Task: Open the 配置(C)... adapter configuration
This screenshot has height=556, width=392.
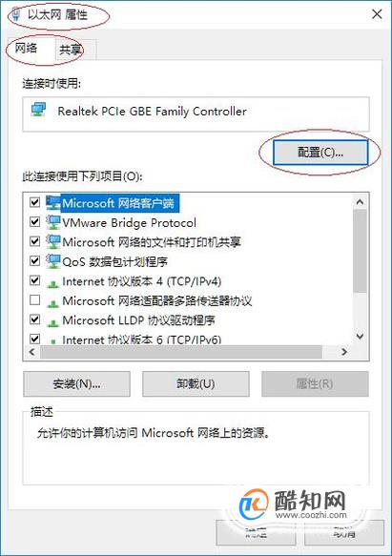Action: pyautogui.click(x=320, y=153)
